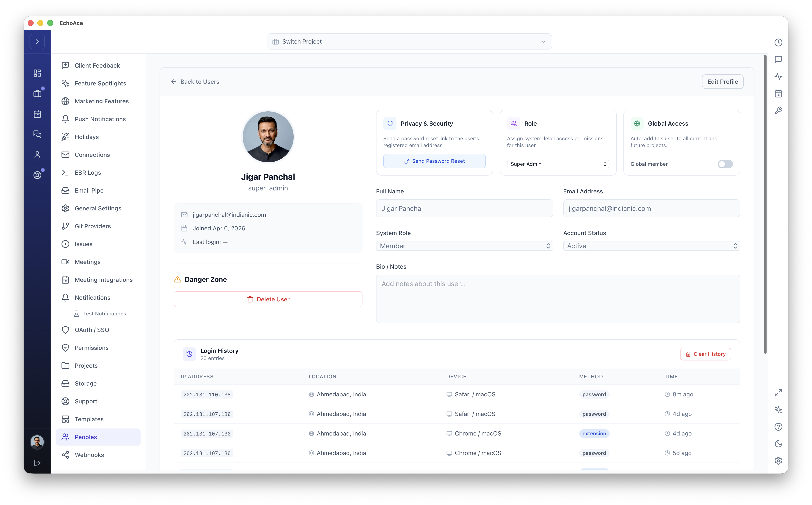The height and width of the screenshot is (505, 812).
Task: Click Back to Users link
Action: click(x=195, y=82)
